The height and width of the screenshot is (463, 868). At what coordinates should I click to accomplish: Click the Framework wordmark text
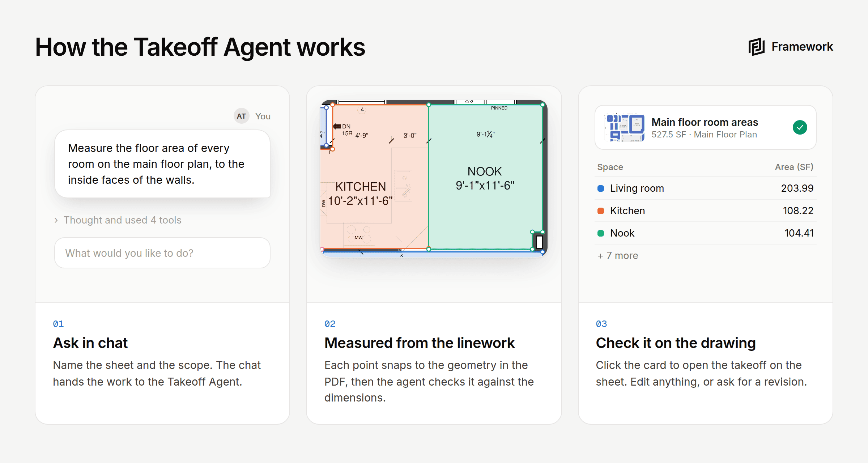pos(802,47)
